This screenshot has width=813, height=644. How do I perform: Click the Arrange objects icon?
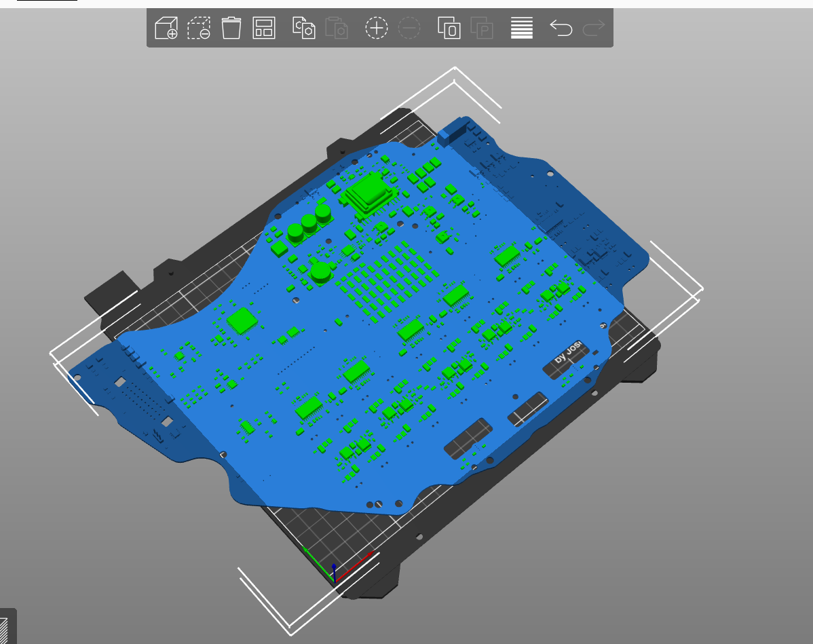click(264, 28)
